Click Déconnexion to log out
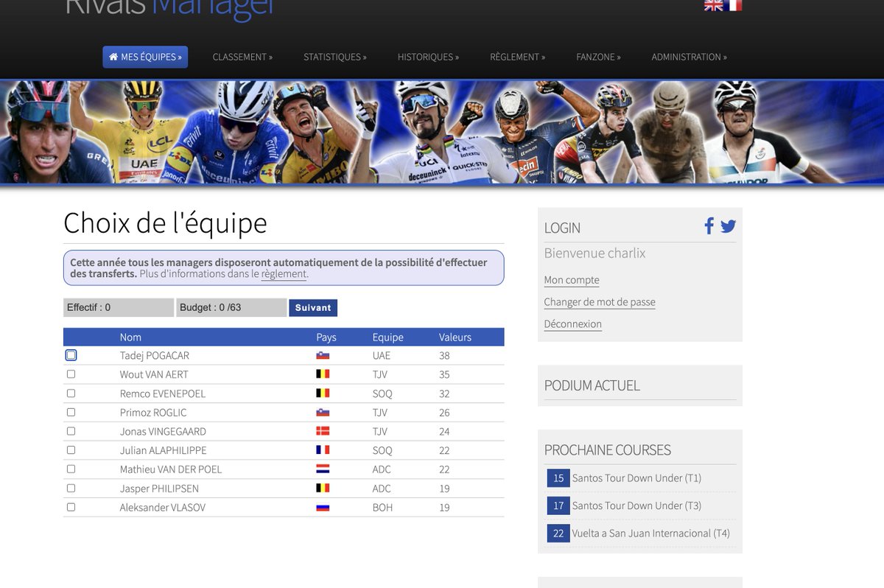The height and width of the screenshot is (588, 884). tap(573, 324)
